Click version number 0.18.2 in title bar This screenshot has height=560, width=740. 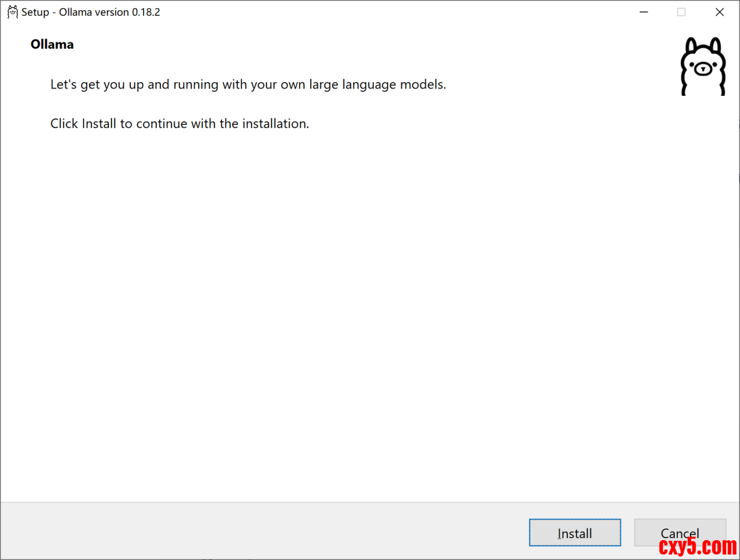point(146,12)
